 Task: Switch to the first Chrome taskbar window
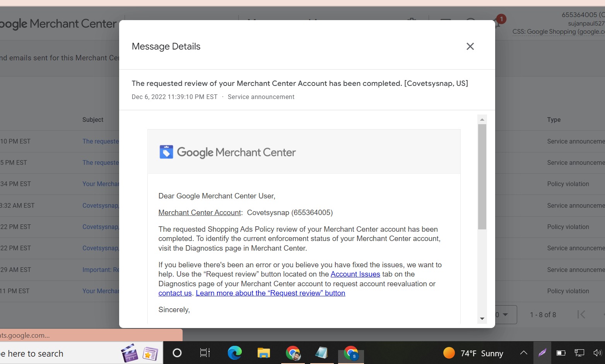point(293,353)
